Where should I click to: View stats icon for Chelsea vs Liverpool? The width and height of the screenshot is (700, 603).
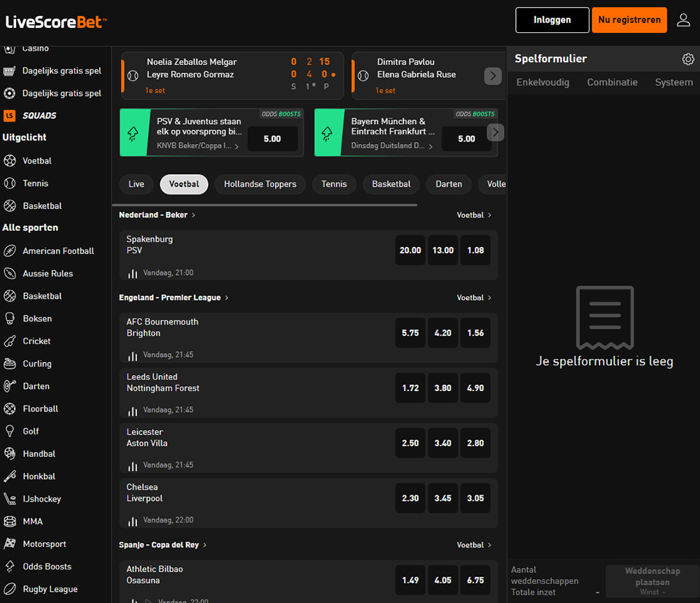pos(132,520)
